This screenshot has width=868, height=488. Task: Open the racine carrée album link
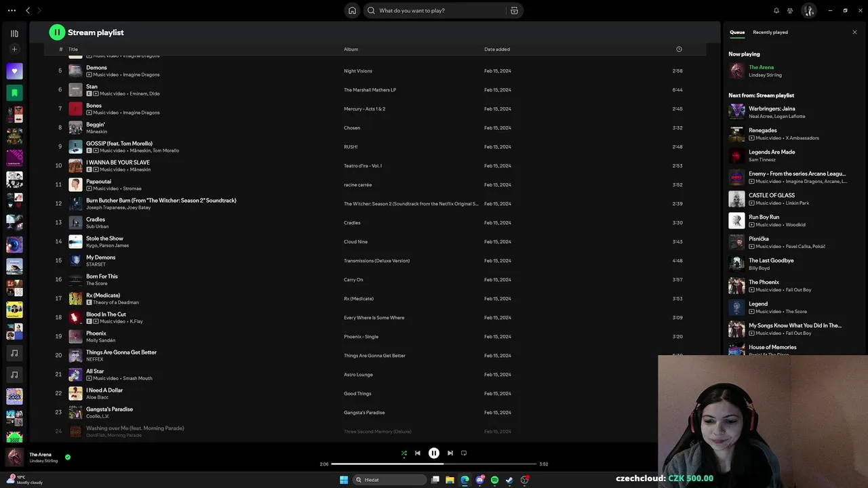click(357, 184)
